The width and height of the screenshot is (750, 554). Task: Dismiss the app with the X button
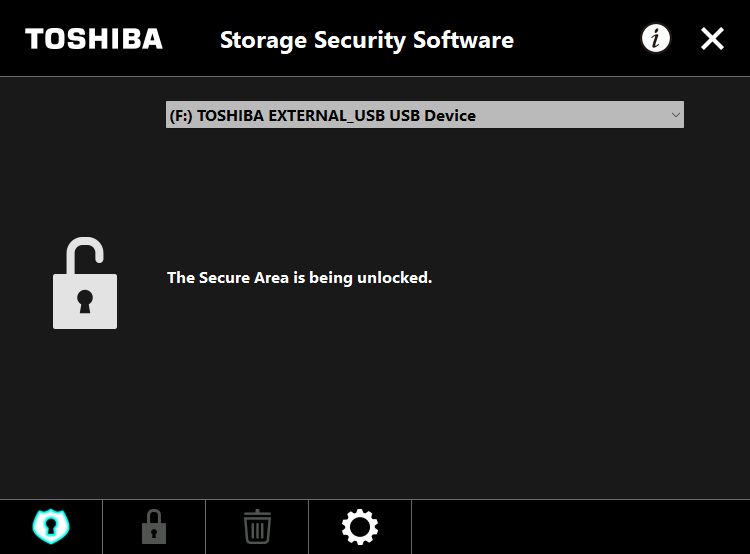pos(712,38)
